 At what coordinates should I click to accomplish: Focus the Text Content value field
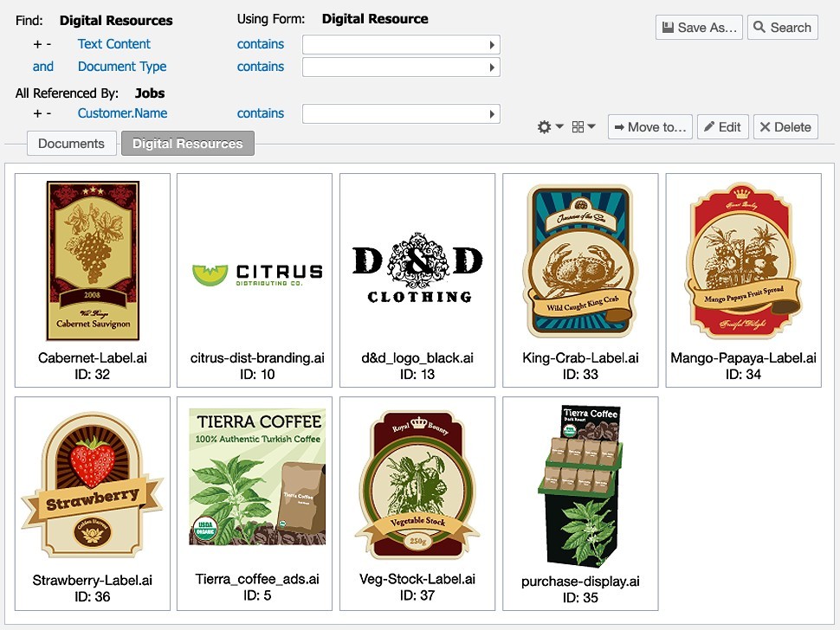tap(401, 45)
